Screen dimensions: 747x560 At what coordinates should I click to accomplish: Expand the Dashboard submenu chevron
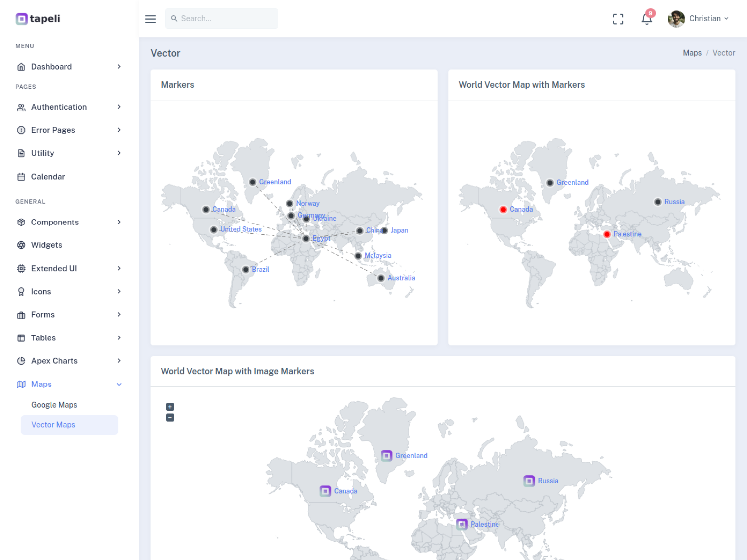pos(119,67)
